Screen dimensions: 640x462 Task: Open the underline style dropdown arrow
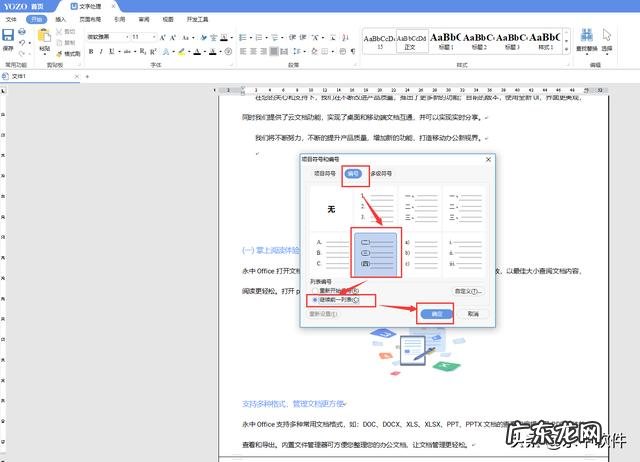click(x=119, y=52)
